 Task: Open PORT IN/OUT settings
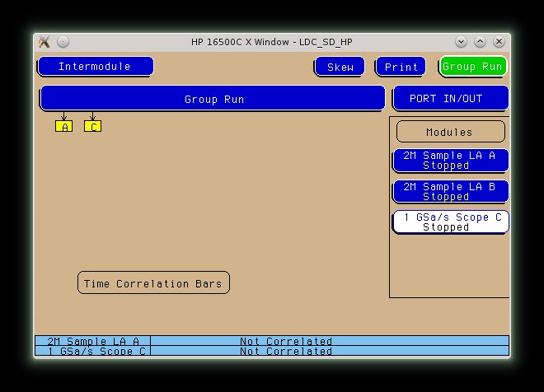click(451, 99)
